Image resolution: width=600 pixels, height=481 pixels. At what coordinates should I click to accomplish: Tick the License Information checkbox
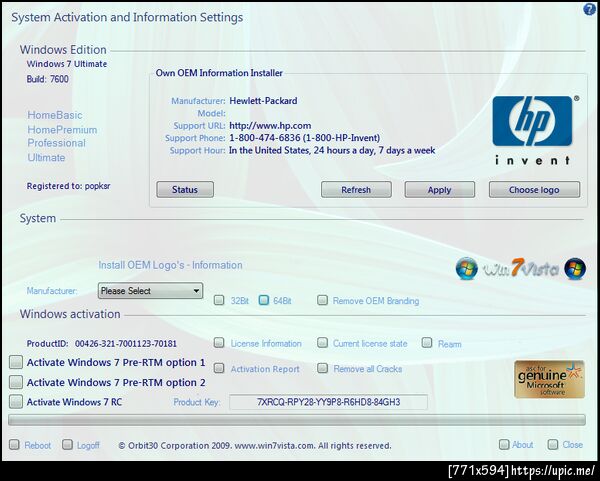tap(219, 342)
